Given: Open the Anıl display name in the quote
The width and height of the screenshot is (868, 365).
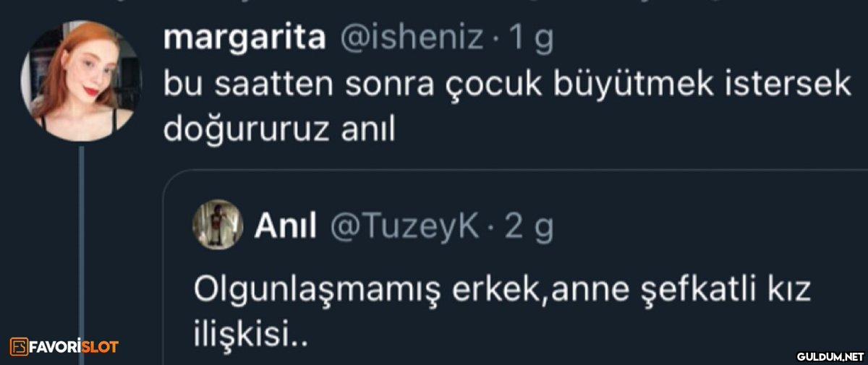Looking at the screenshot, I should point(286,228).
